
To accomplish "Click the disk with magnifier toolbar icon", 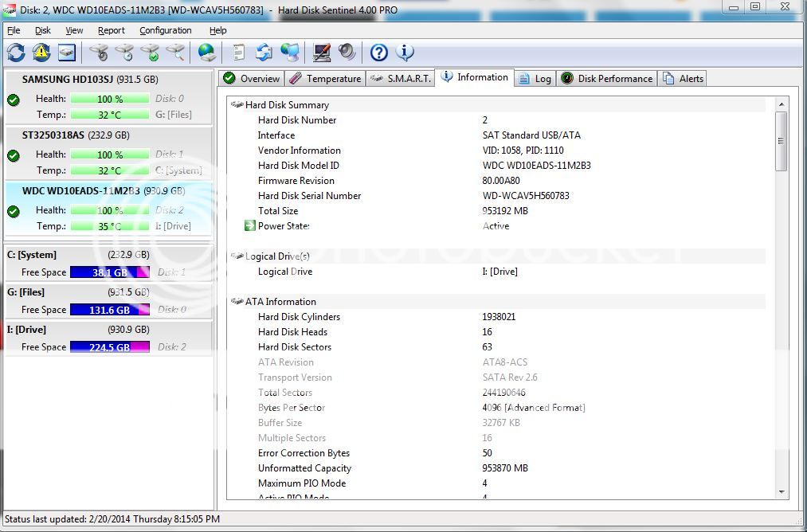I will [175, 53].
